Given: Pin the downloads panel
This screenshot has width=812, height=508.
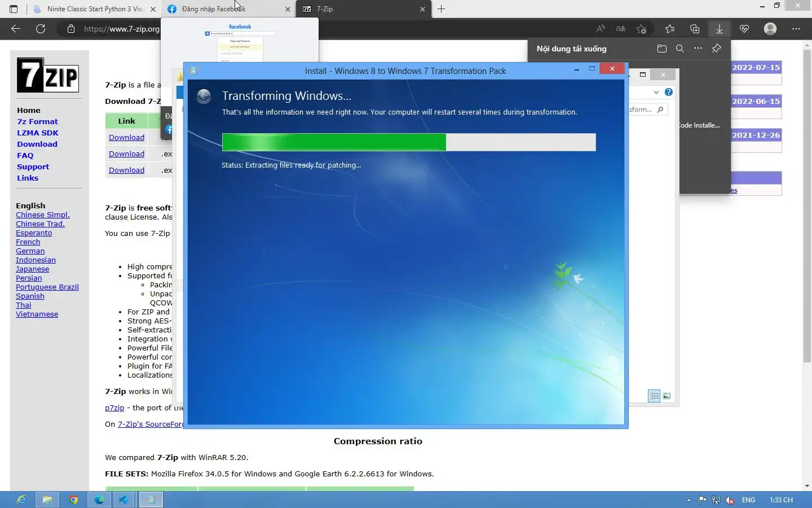Looking at the screenshot, I should pyautogui.click(x=716, y=49).
